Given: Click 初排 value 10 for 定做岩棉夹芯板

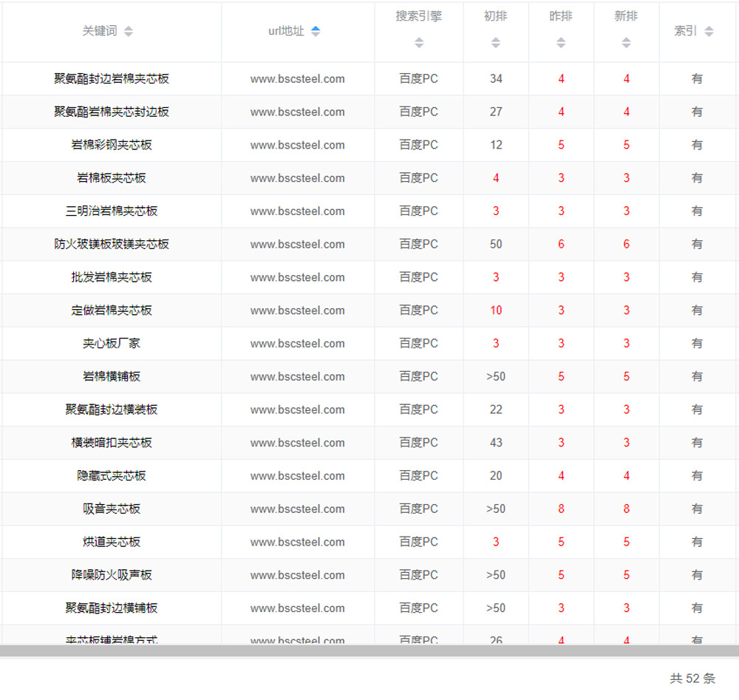Looking at the screenshot, I should (x=496, y=310).
